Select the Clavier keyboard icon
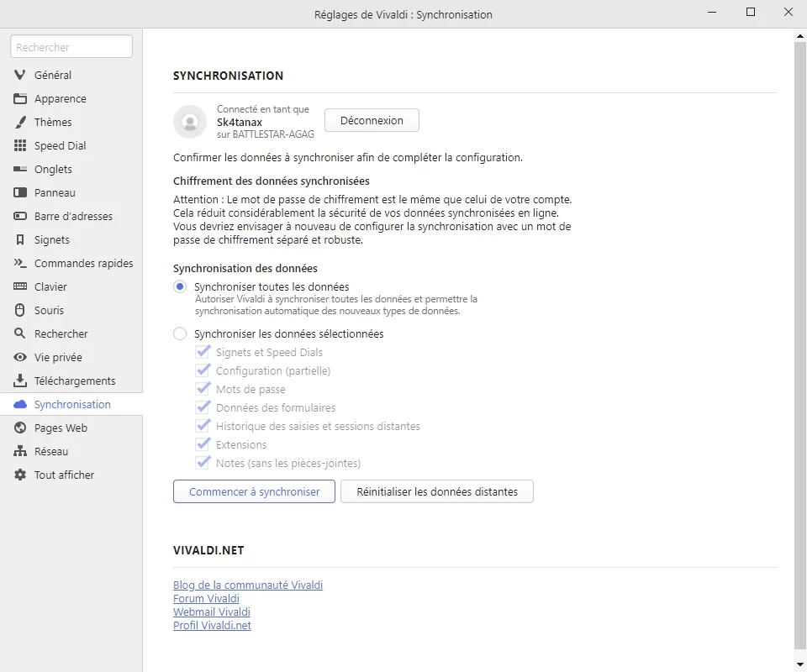 [x=19, y=287]
